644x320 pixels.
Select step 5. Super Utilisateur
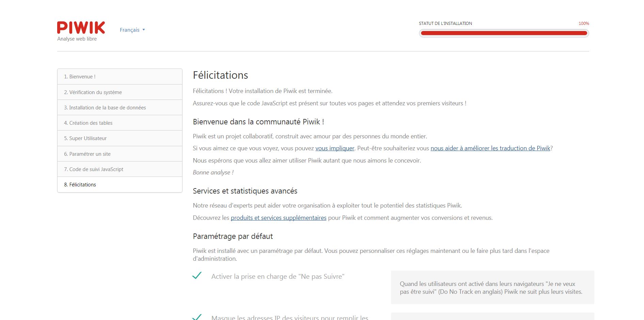pos(85,138)
